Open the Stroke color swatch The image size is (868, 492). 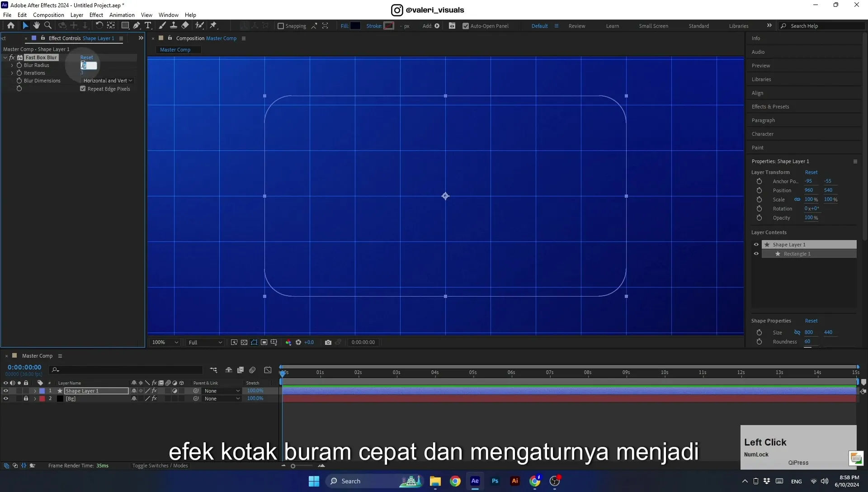(x=389, y=26)
